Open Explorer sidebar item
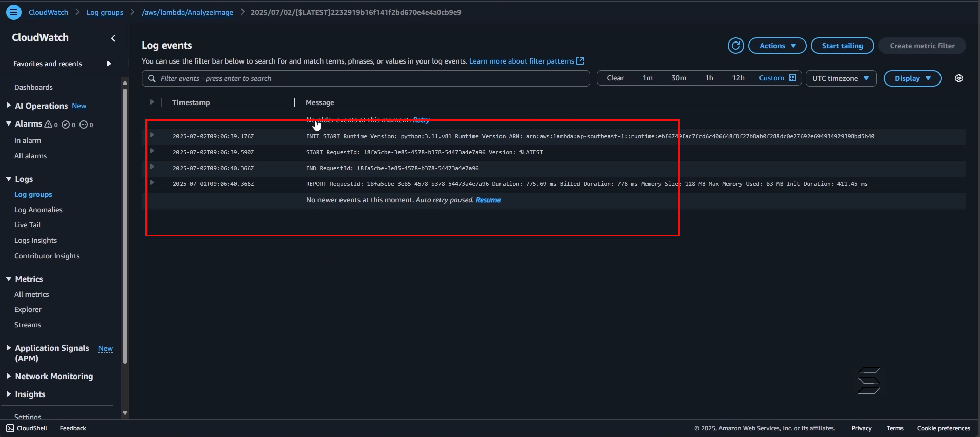 pos(28,309)
